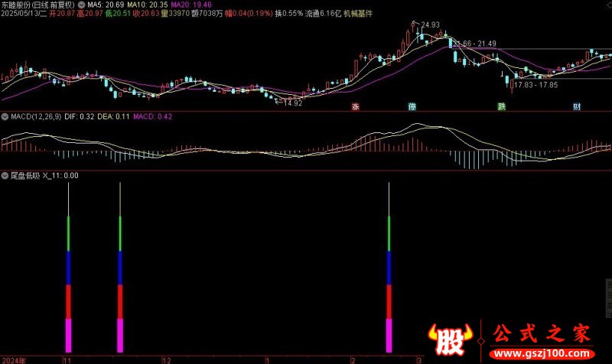Click the 17.83 - 17.85 gap label
The image size is (612, 364).
tap(536, 85)
